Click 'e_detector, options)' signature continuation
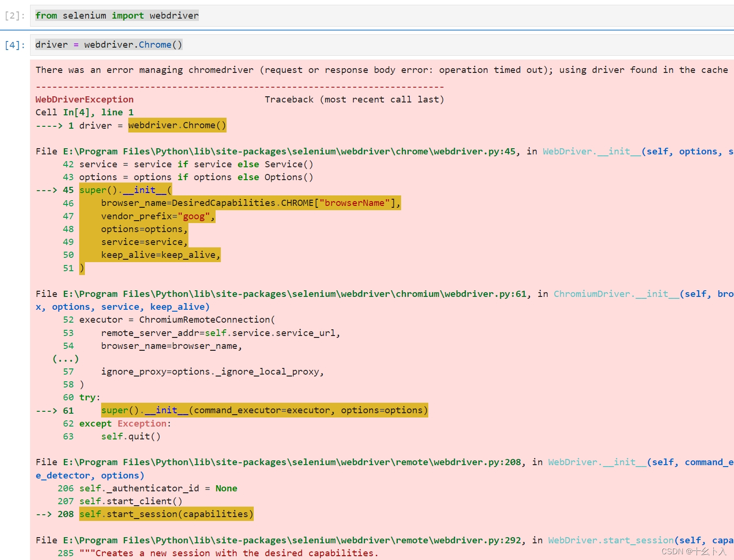 pyautogui.click(x=90, y=475)
